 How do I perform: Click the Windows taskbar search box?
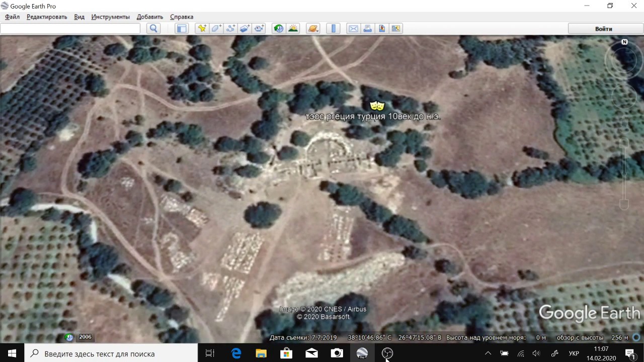pos(111,353)
